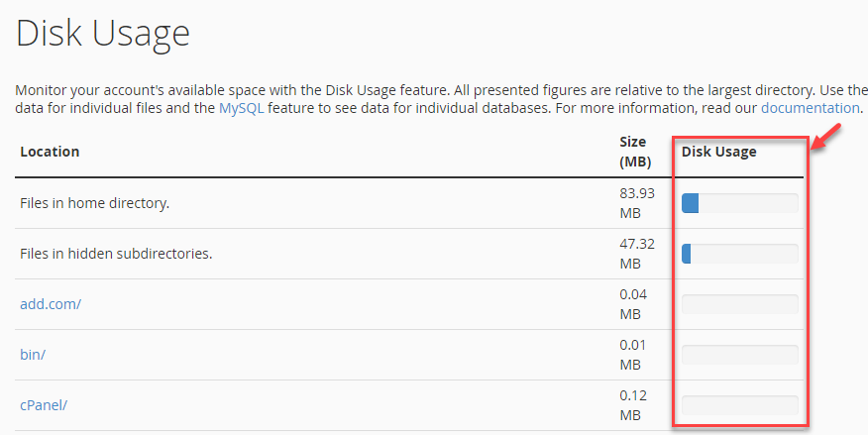Follow the MySQL feature link
This screenshot has width=868, height=435.
pyautogui.click(x=240, y=108)
